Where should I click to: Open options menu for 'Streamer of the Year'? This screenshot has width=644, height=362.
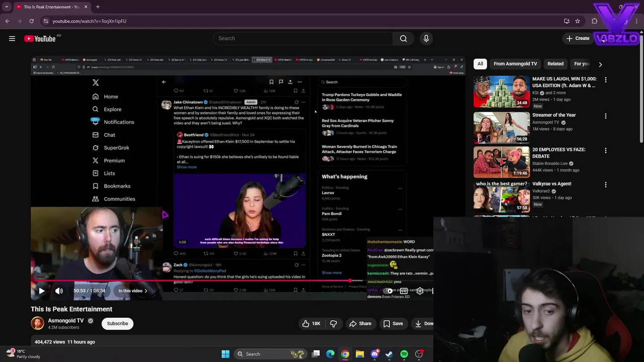pos(606,116)
